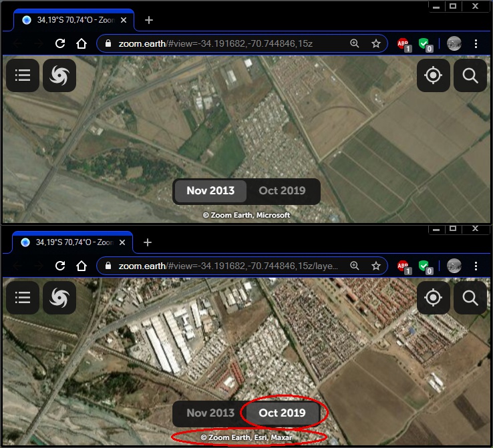Open the search magnifier in bottom window
This screenshot has height=448, width=493.
pyautogui.click(x=470, y=298)
